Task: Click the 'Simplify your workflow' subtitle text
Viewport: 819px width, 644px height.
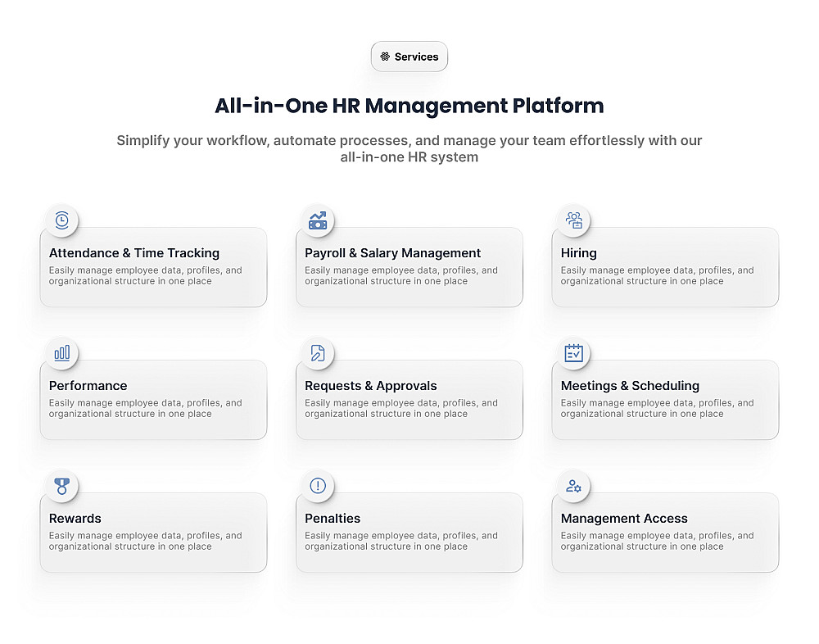Action: pyautogui.click(x=409, y=148)
